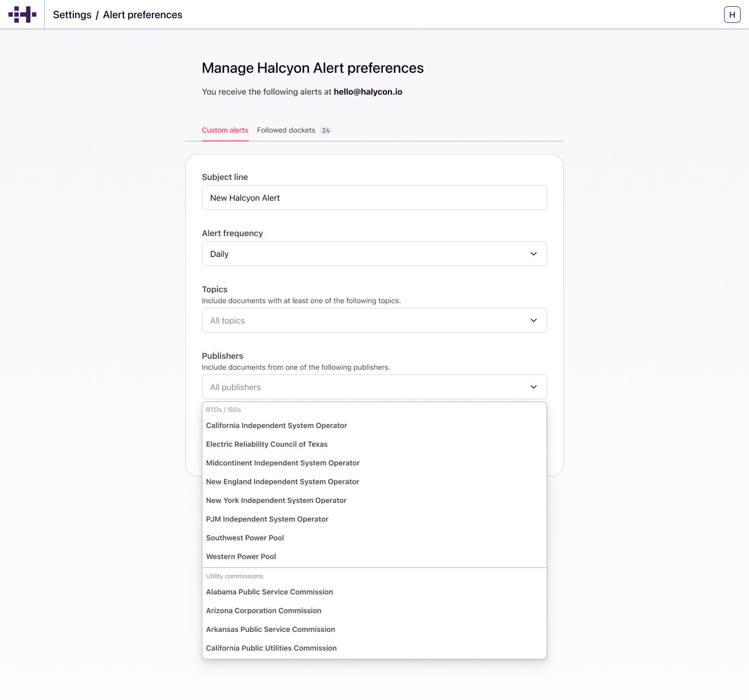Viewport: 749px width, 700px height.
Task: Pick California Public Utilities Commission
Action: [x=374, y=648]
